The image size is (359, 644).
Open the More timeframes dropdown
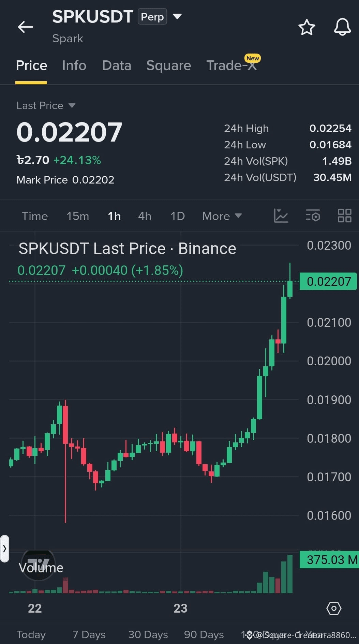[222, 216]
